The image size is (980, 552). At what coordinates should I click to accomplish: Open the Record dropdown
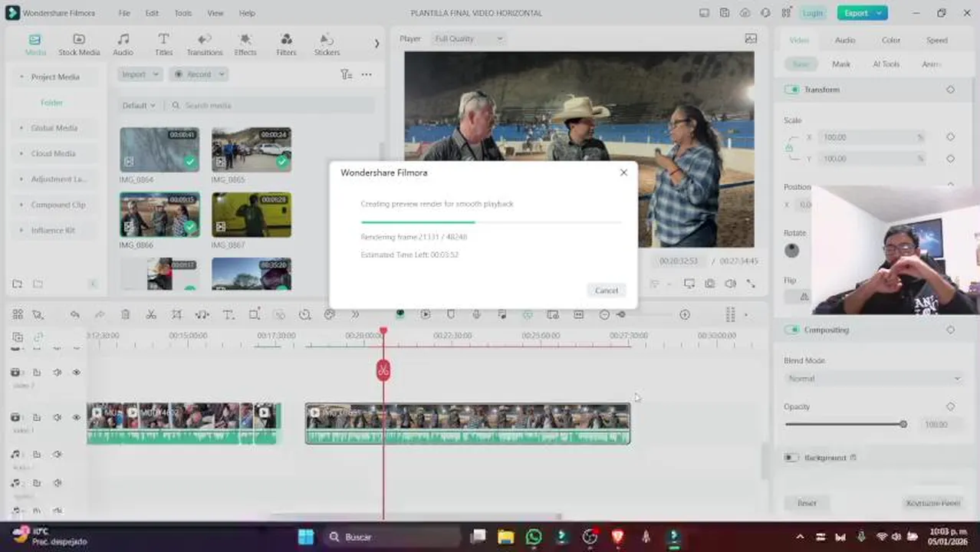pos(199,74)
